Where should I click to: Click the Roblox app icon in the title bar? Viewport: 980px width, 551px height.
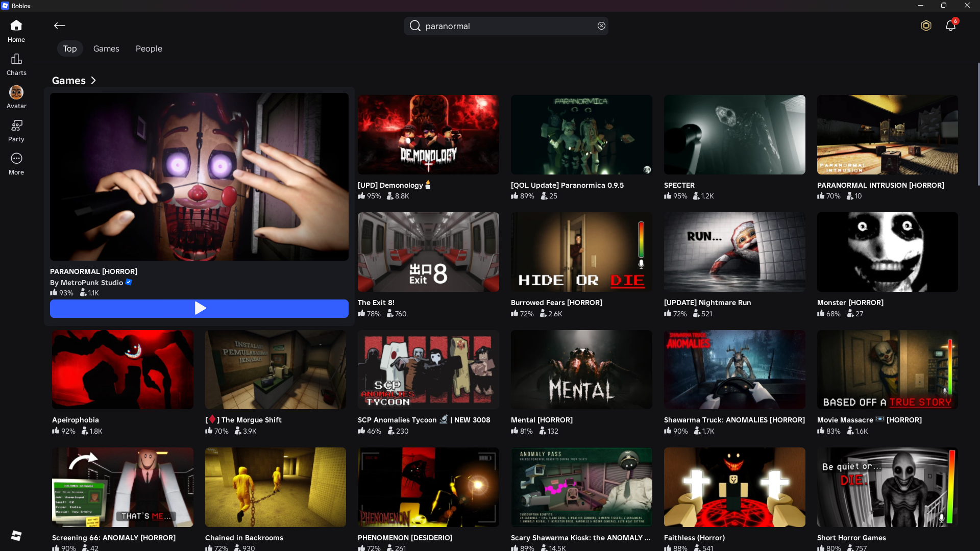(5, 6)
